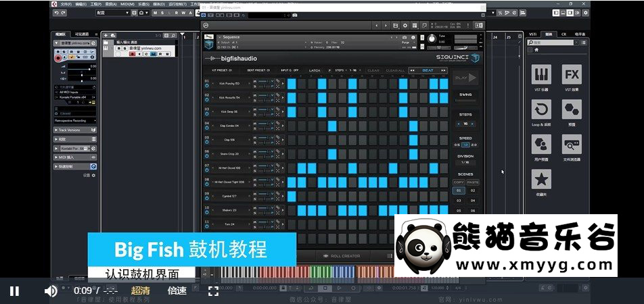Switch to CR tab

pyautogui.click(x=564, y=34)
